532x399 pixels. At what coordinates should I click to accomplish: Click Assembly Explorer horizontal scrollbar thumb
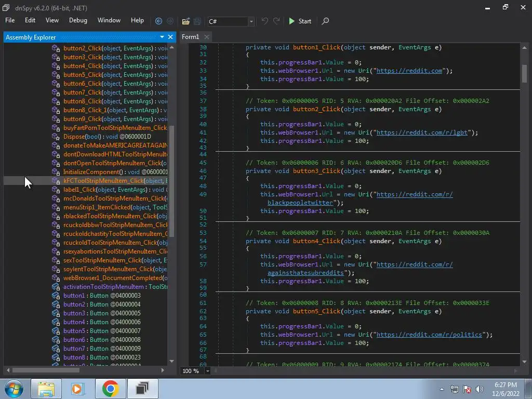point(46,370)
